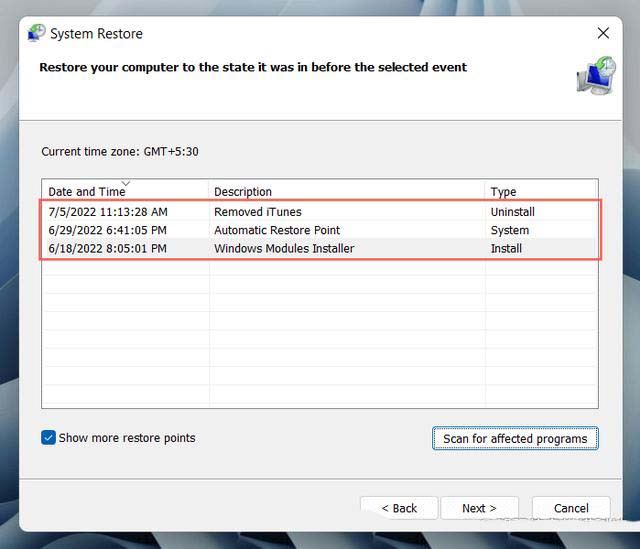Close the System Restore dialog
Image resolution: width=640 pixels, height=549 pixels.
603,33
